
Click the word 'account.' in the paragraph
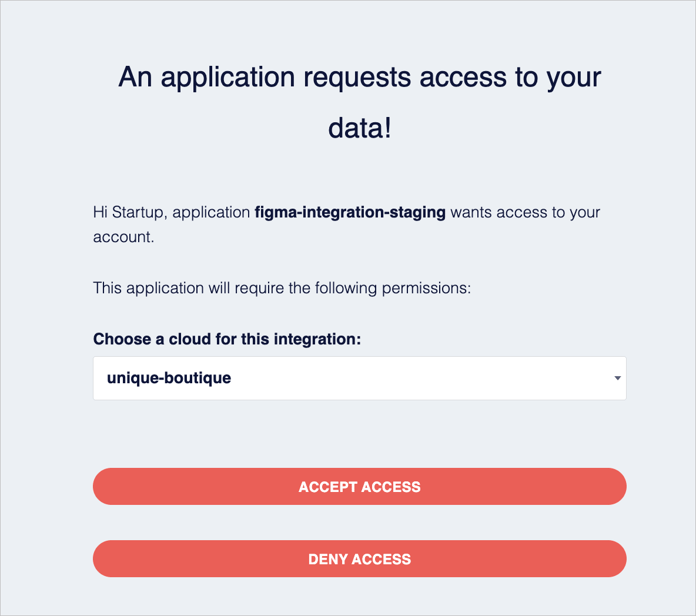pos(123,237)
